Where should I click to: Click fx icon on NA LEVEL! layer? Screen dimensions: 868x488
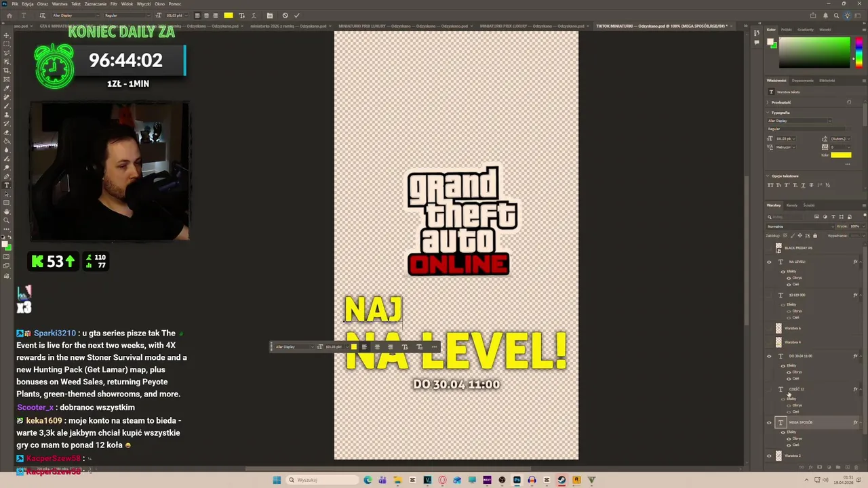click(x=855, y=262)
